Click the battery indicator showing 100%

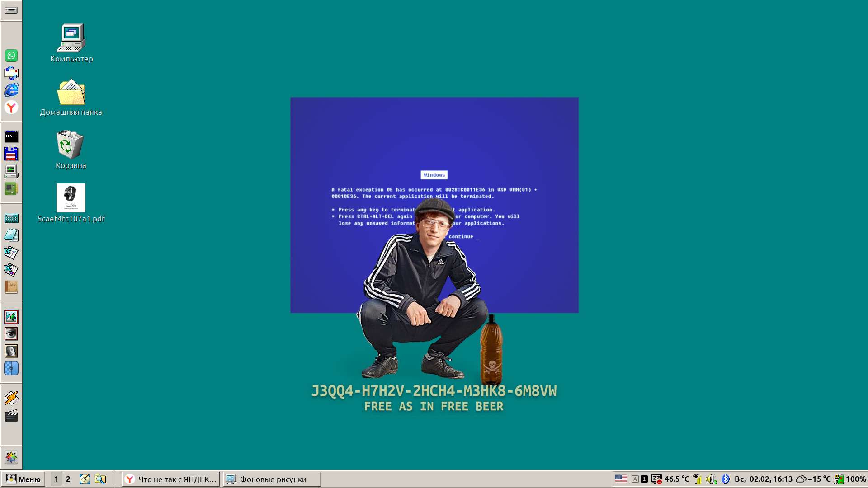(850, 479)
